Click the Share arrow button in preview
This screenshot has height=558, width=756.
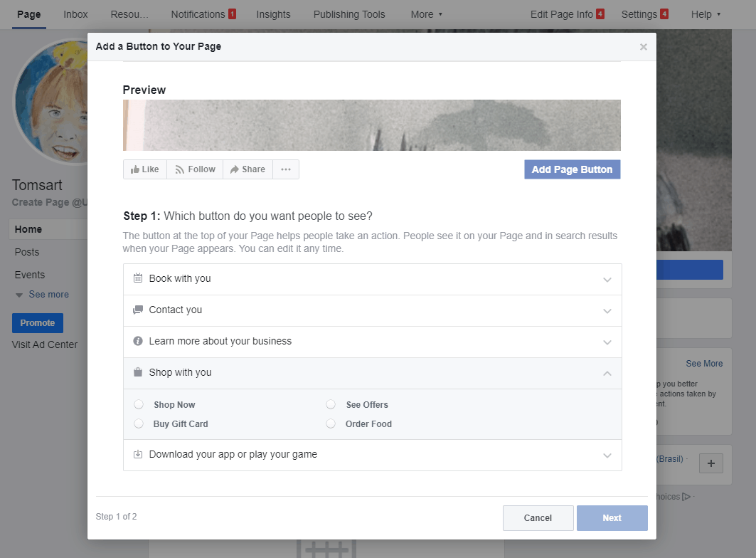[x=247, y=169]
